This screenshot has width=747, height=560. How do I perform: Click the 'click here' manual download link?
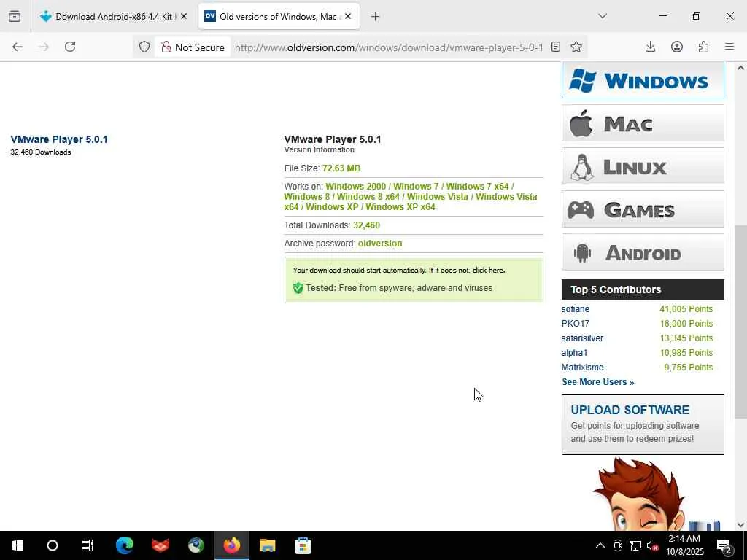point(488,270)
